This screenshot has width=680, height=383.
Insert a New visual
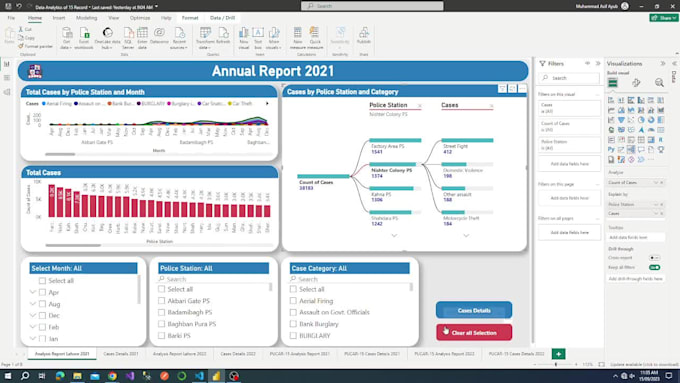[244, 37]
